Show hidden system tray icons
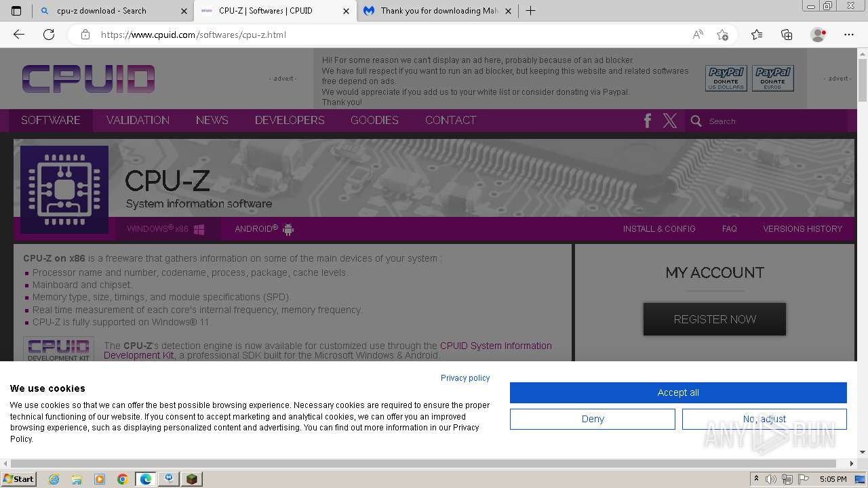Viewport: 868px width, 488px height. point(756,479)
